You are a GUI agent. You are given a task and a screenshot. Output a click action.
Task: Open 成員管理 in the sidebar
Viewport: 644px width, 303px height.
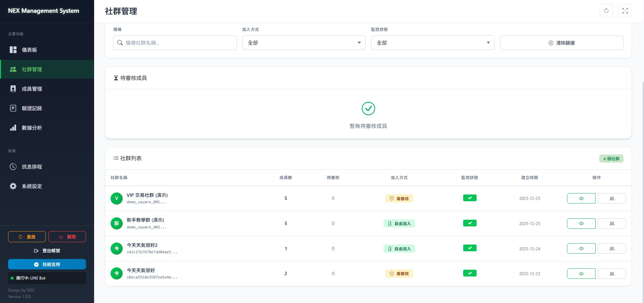pyautogui.click(x=32, y=89)
